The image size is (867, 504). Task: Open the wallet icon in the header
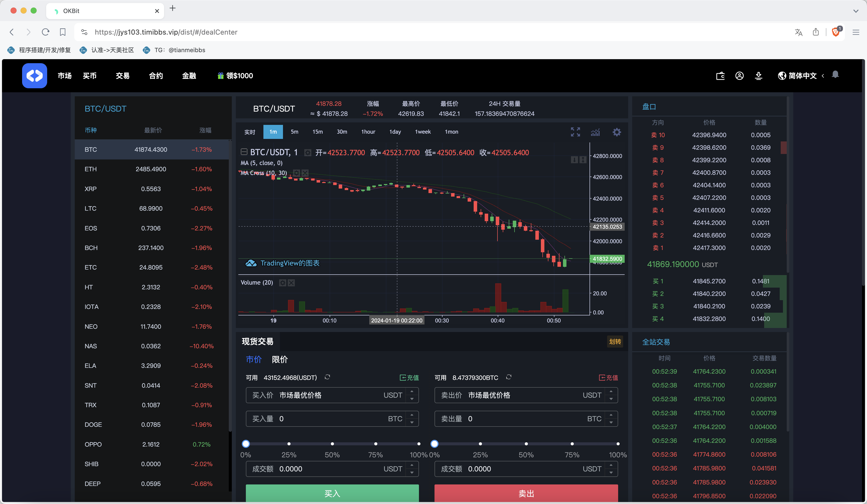720,76
